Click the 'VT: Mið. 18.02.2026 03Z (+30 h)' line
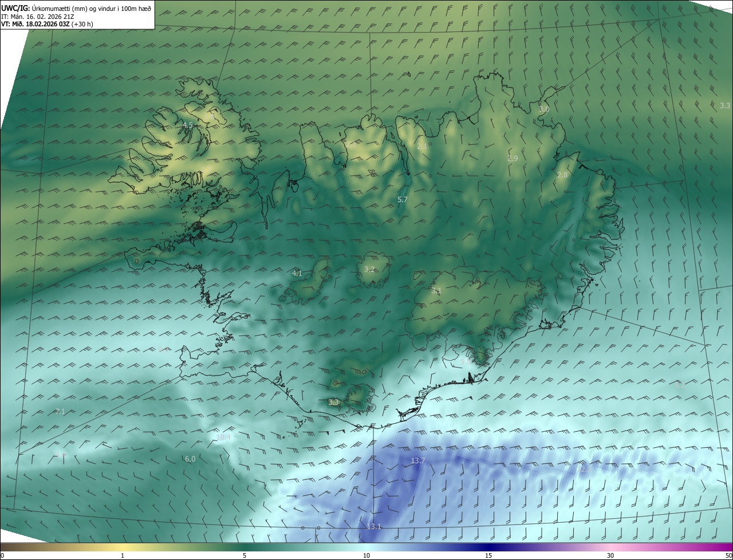This screenshot has height=560, width=733. click(x=47, y=24)
